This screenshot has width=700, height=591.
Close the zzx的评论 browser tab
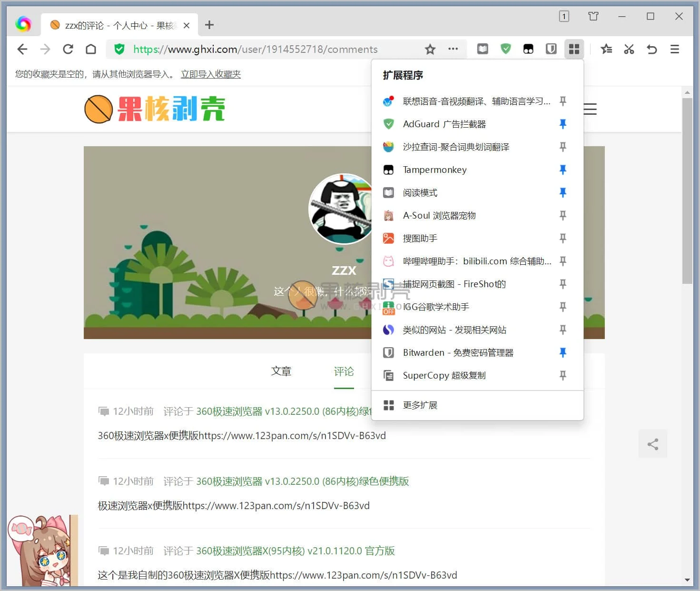(x=187, y=26)
